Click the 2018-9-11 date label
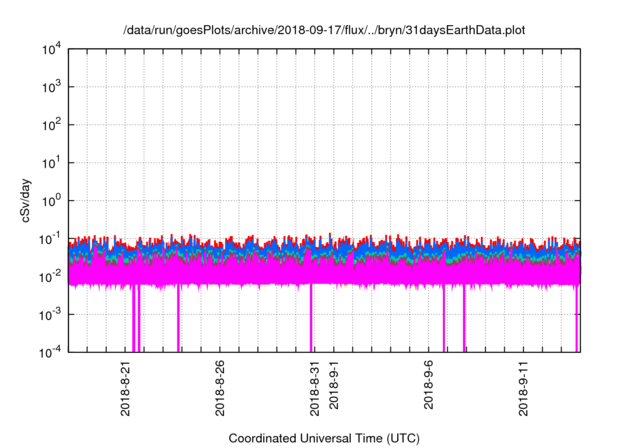640x448 pixels. point(523,388)
